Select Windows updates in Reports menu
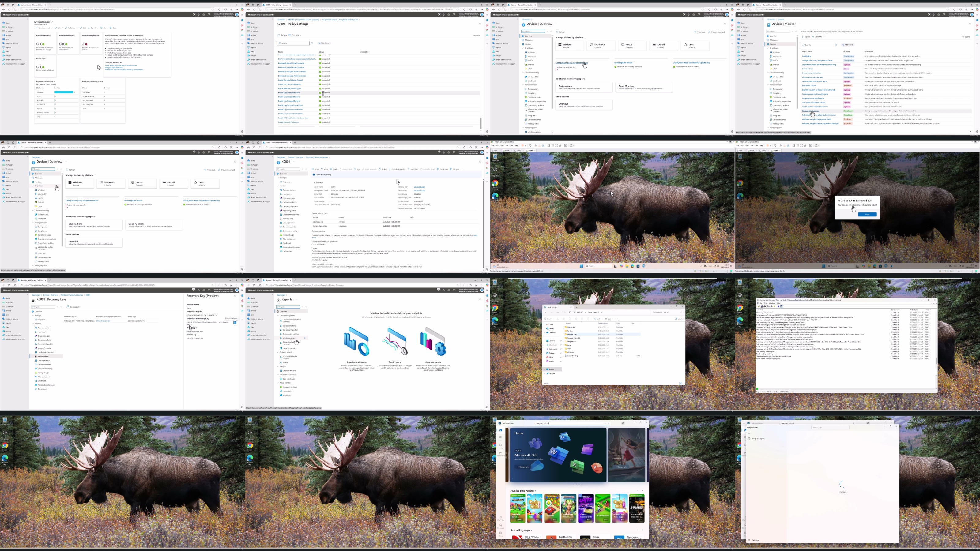This screenshot has width=980, height=551. click(x=289, y=338)
